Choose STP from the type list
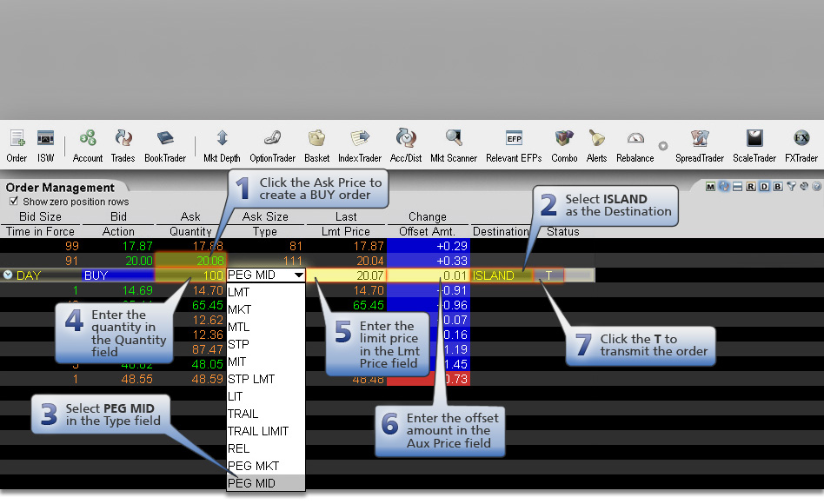824x504 pixels. [x=265, y=344]
